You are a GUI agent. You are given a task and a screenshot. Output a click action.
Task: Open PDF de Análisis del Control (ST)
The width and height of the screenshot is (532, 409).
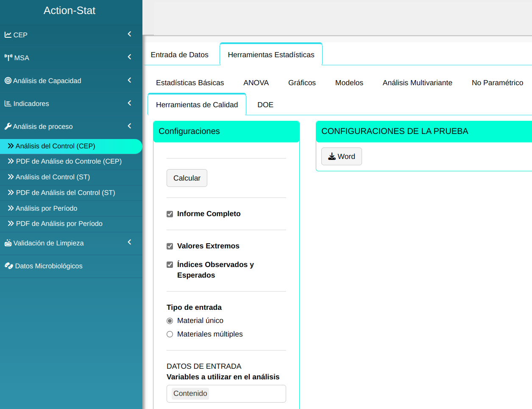pos(65,192)
